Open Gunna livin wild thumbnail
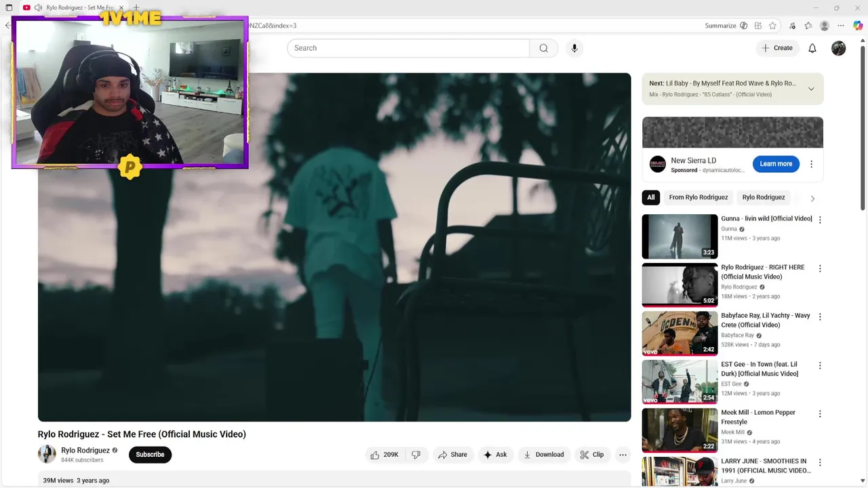Screen dimensions: 868x488 (679, 237)
